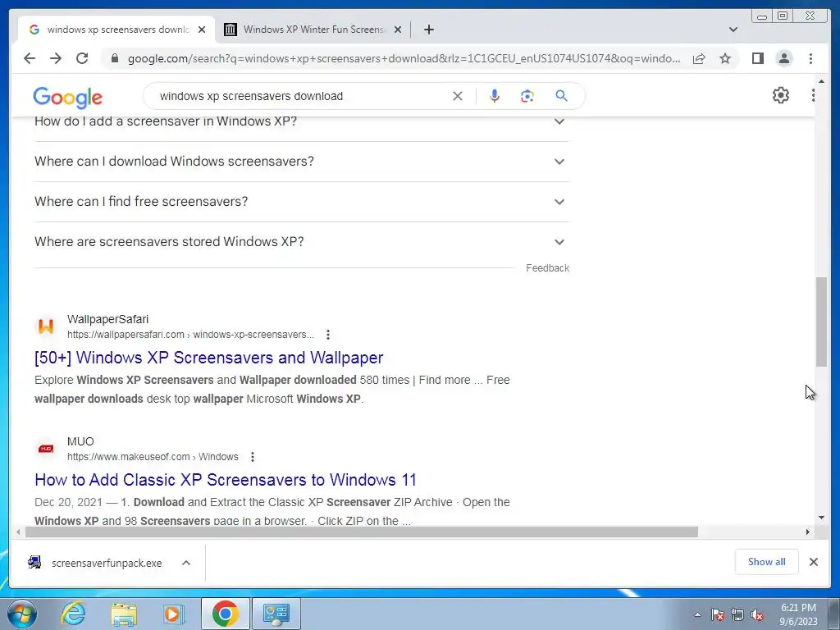This screenshot has width=840, height=630.
Task: Open the Windows Start menu
Action: [x=22, y=614]
